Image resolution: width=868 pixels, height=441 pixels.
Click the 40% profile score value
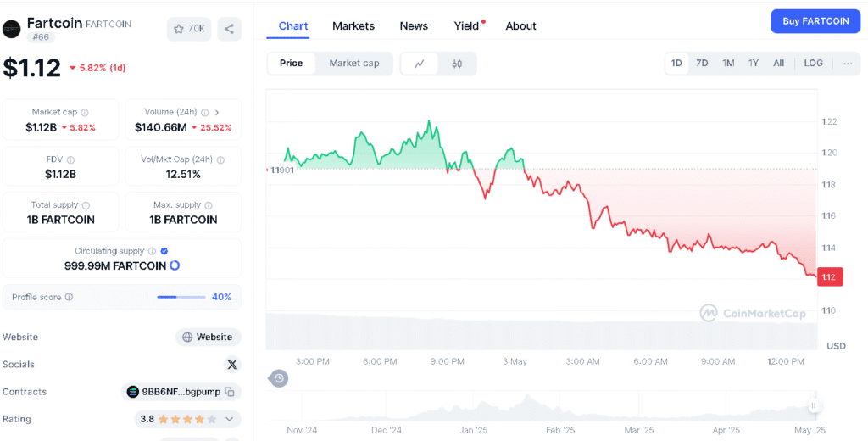221,297
